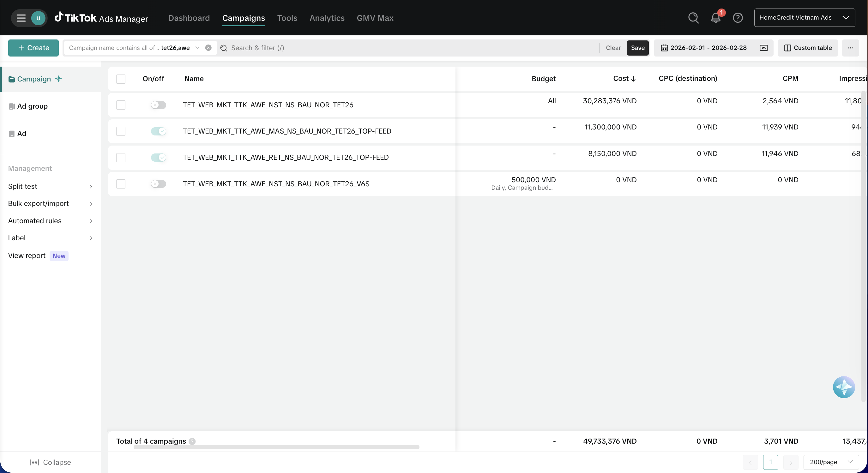Screen dimensions: 868x473
Task: Select all campaigns header checkbox
Action: (121, 79)
